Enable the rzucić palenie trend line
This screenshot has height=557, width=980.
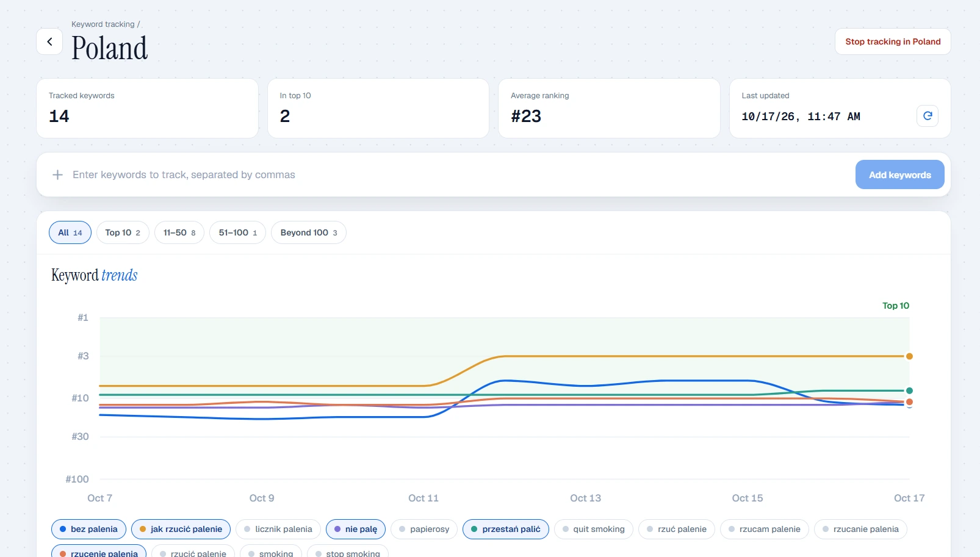point(193,551)
